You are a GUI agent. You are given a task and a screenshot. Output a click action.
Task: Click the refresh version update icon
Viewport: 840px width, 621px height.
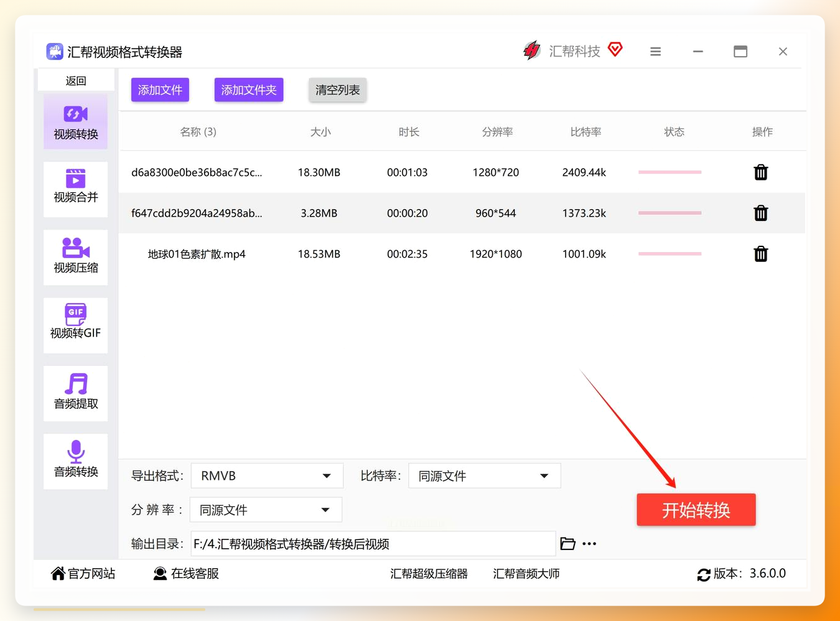coord(704,575)
